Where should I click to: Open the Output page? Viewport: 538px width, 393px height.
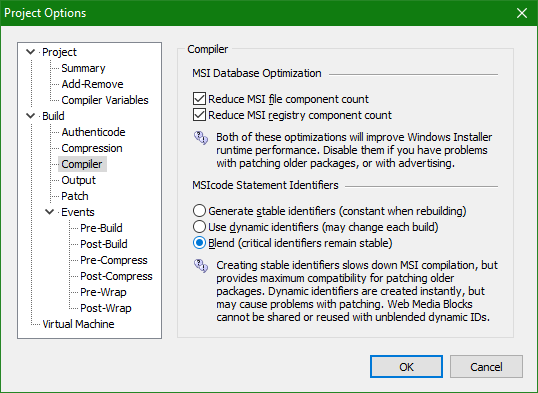pos(79,180)
